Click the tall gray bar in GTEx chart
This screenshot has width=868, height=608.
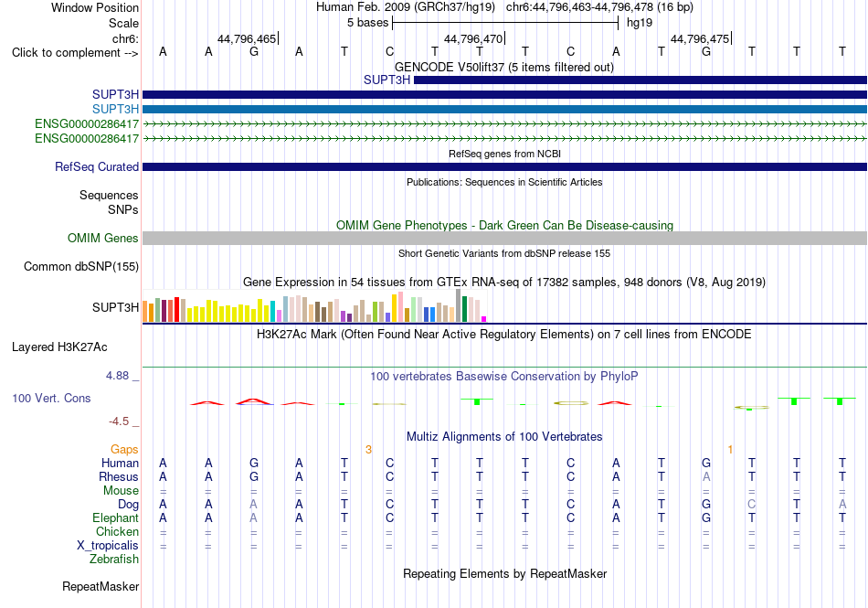click(458, 305)
